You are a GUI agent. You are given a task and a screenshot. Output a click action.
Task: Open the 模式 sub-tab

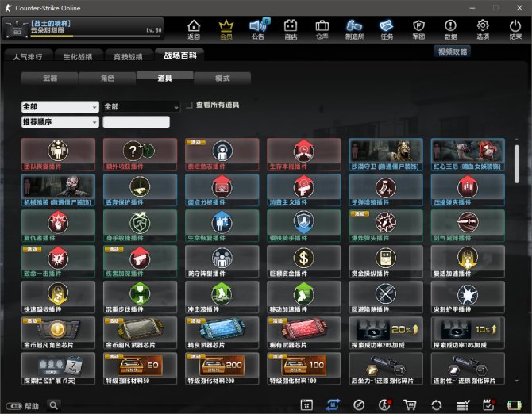point(222,79)
